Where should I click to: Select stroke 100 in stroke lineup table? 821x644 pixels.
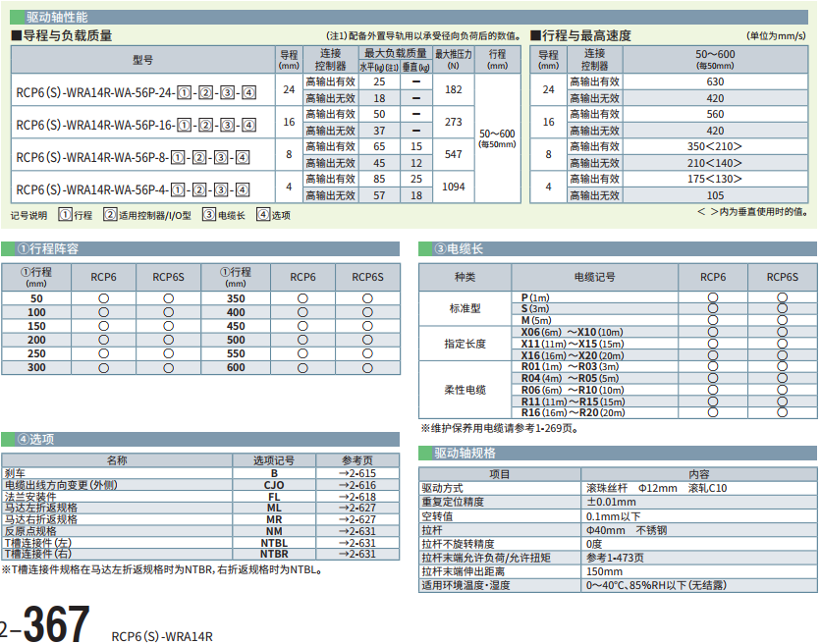(36, 312)
